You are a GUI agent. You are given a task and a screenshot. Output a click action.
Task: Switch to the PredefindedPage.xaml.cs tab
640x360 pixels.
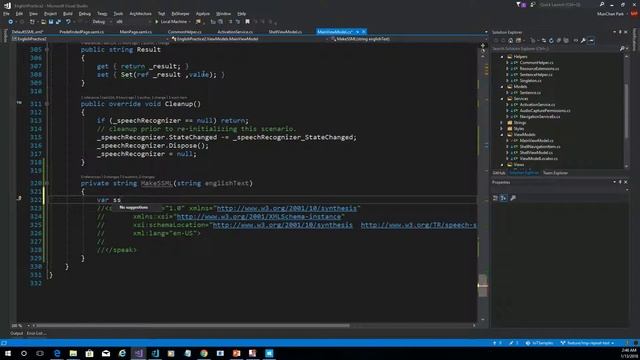click(81, 31)
